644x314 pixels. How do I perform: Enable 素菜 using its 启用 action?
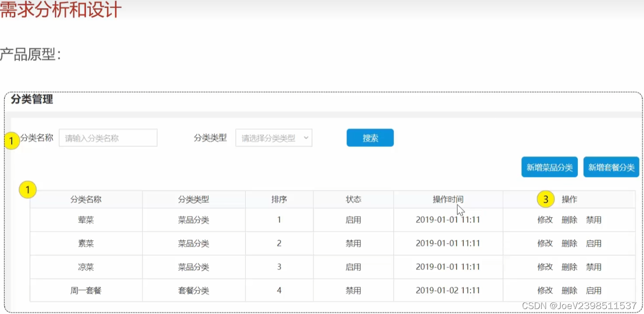click(594, 243)
